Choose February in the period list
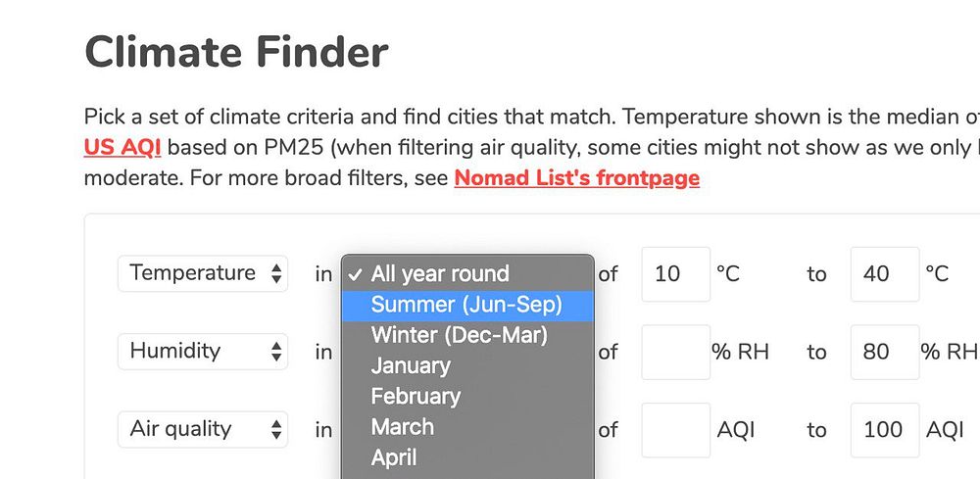 click(x=416, y=396)
